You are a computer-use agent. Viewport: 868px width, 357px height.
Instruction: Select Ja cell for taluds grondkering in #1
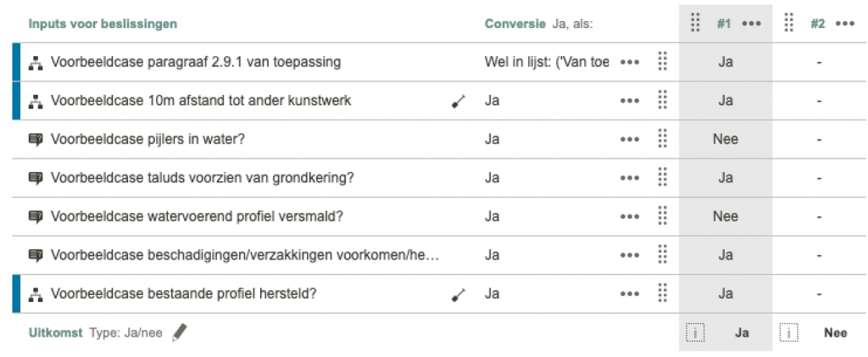coord(726,178)
